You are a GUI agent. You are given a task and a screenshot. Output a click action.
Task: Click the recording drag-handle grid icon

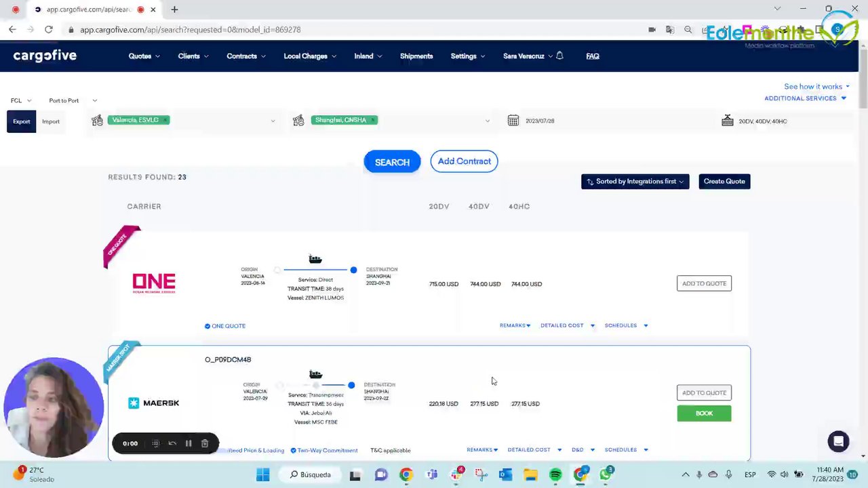point(156,443)
